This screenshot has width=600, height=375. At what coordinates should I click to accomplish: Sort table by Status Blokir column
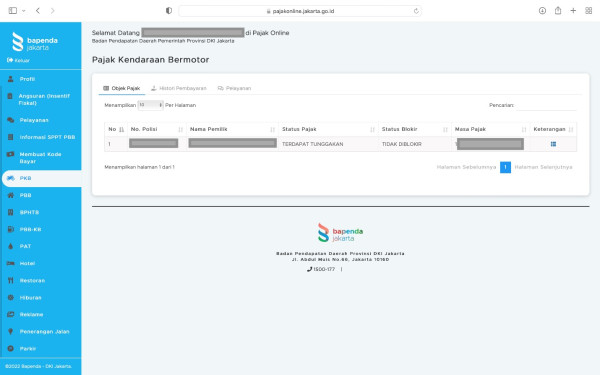click(x=415, y=129)
